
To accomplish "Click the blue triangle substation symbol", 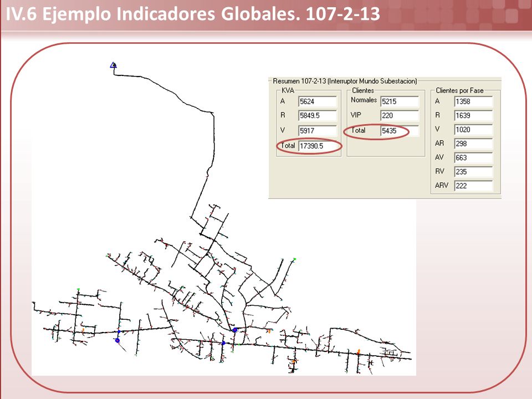I will click(x=114, y=65).
